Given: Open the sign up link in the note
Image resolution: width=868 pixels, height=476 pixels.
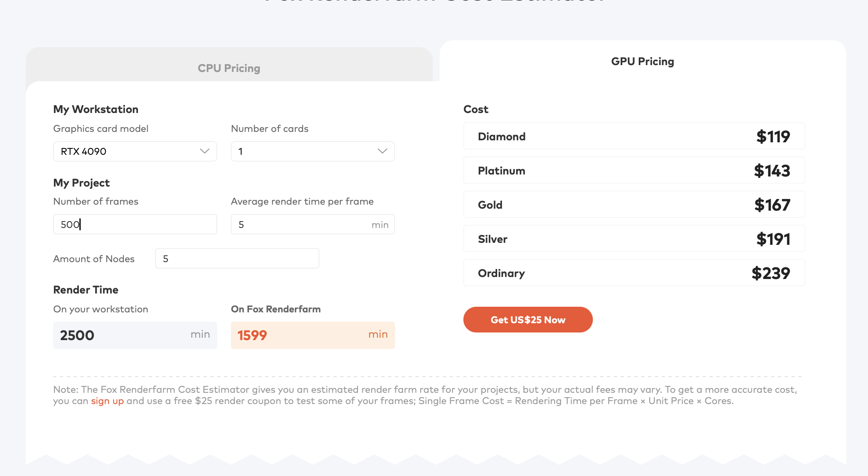Looking at the screenshot, I should pyautogui.click(x=107, y=401).
